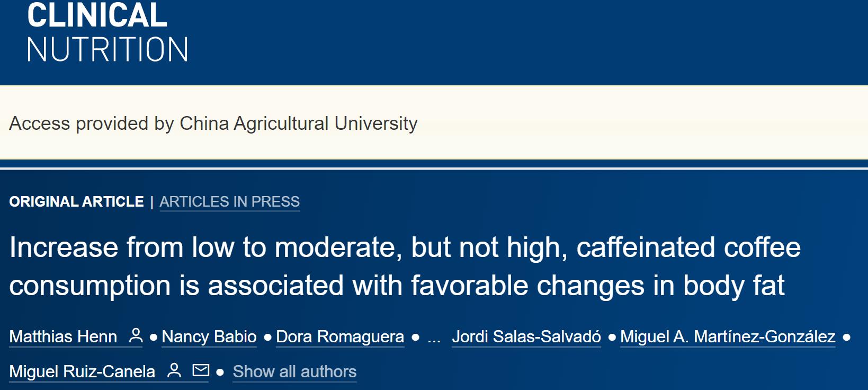Click the article title about caffeinated coffee consumption
Viewport: 868px width, 390px height.
click(405, 266)
